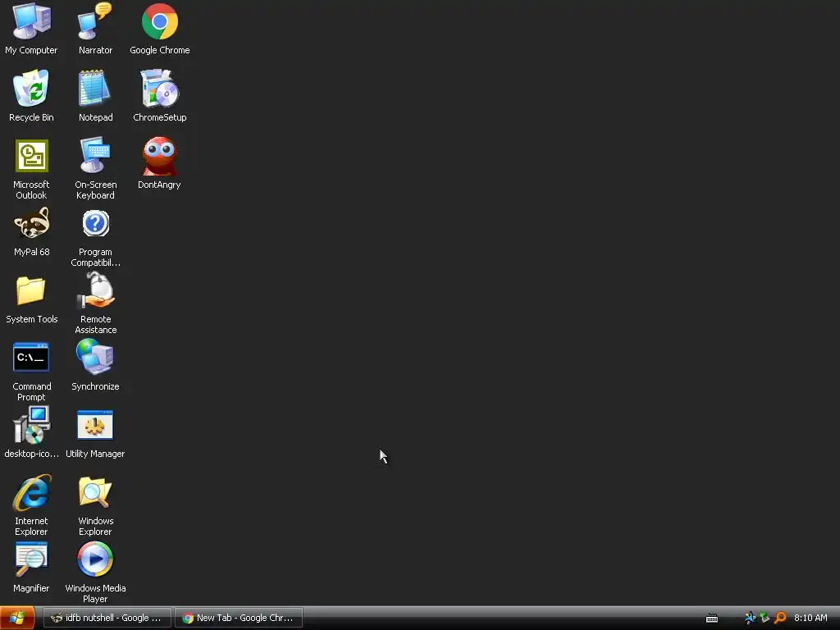Select the Program Compatibility wizard icon
Screen dimensions: 840x630
pyautogui.click(x=95, y=223)
